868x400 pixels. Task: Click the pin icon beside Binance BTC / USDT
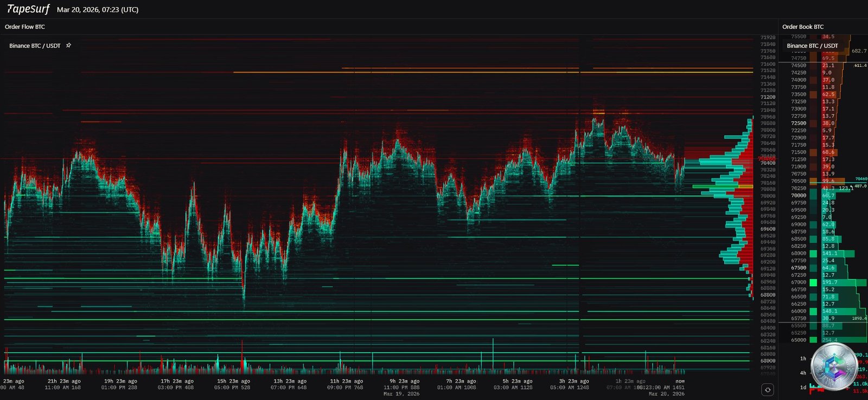click(68, 46)
